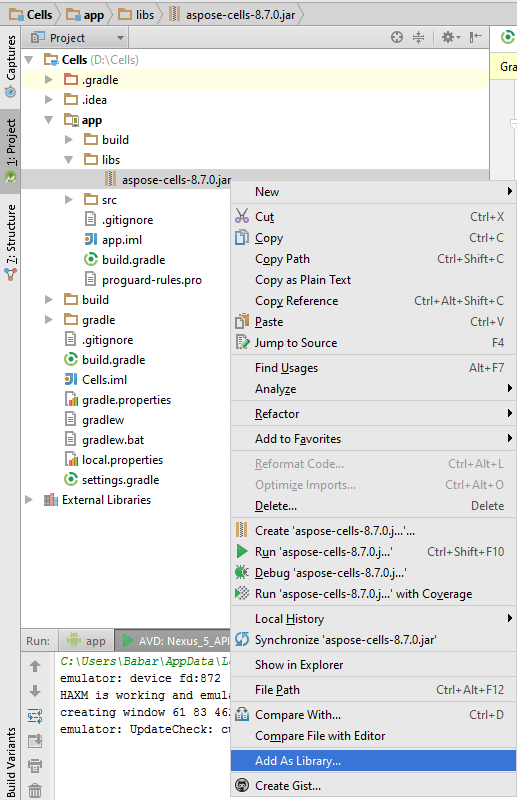Expand the .idea folder
Screen dimensions: 517x800
coord(49,99)
